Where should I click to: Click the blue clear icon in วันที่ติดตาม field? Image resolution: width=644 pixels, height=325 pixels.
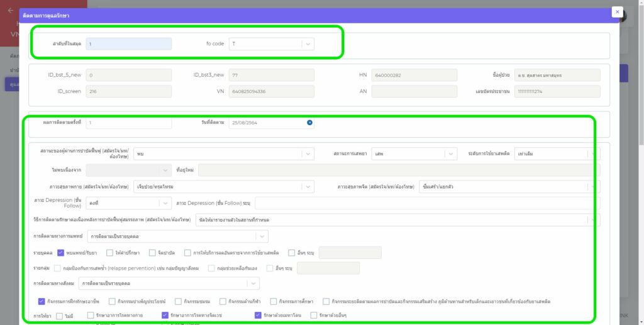click(309, 123)
